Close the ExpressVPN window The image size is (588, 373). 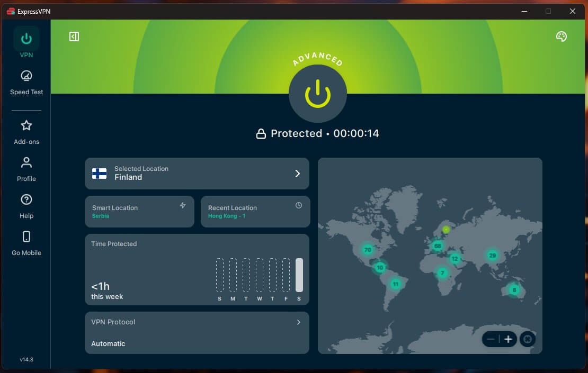[572, 11]
